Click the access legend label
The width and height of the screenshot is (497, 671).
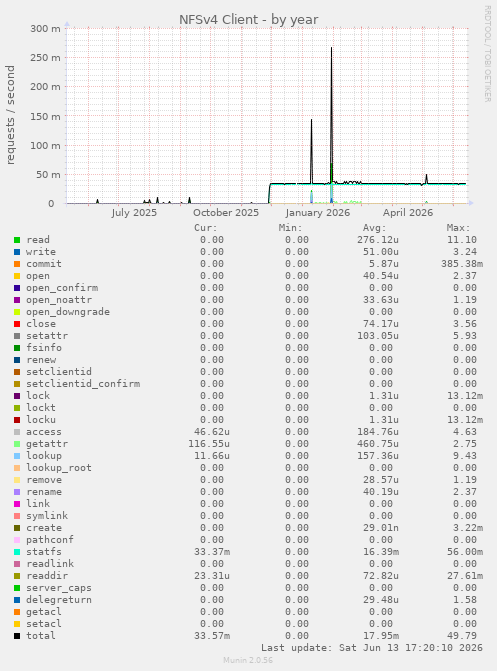click(x=44, y=432)
